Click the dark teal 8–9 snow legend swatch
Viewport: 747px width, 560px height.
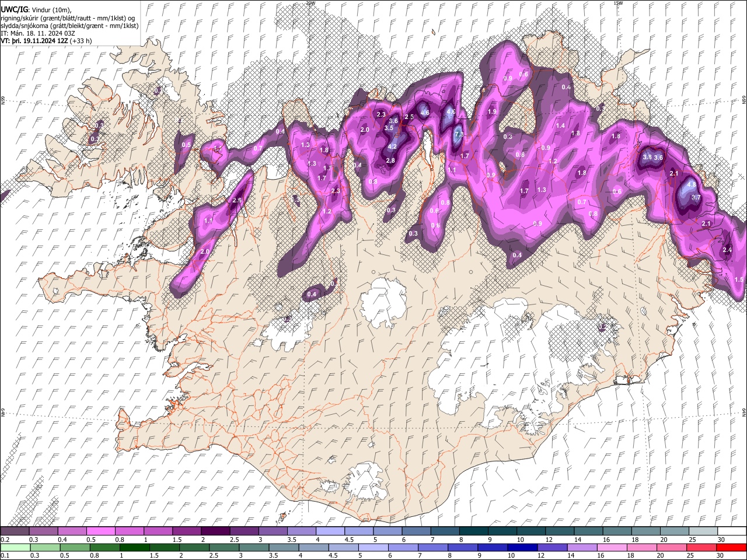click(x=474, y=531)
